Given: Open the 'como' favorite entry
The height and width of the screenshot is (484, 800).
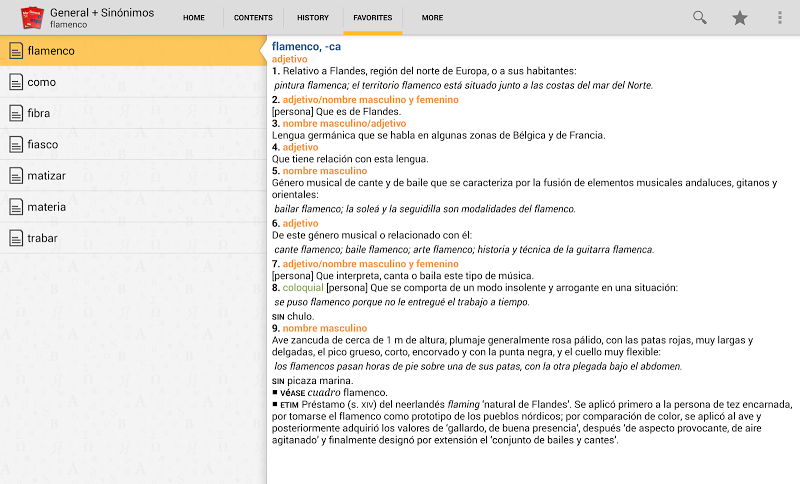Looking at the screenshot, I should coord(133,82).
